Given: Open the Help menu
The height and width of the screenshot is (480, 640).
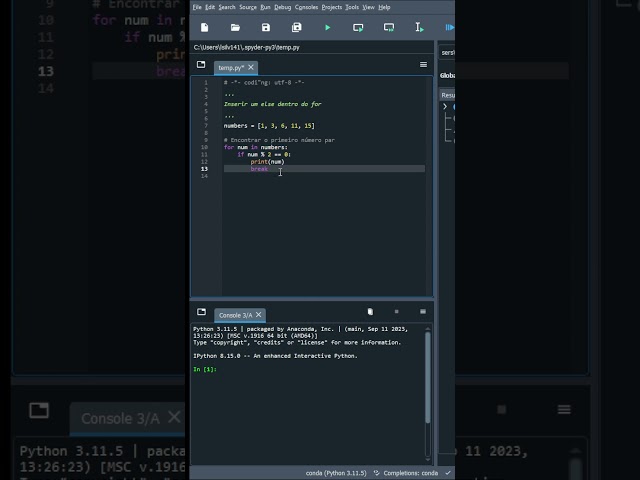Looking at the screenshot, I should pos(384,7).
